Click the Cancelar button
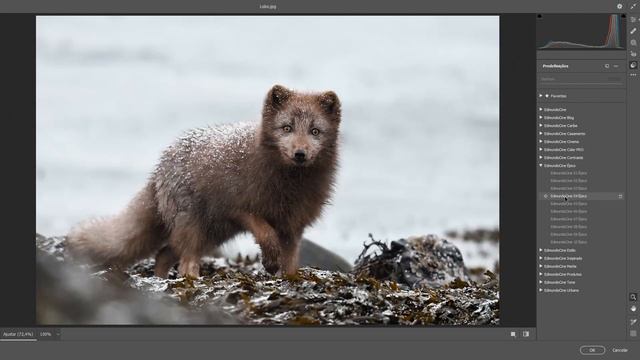640x360 pixels. pos(620,350)
